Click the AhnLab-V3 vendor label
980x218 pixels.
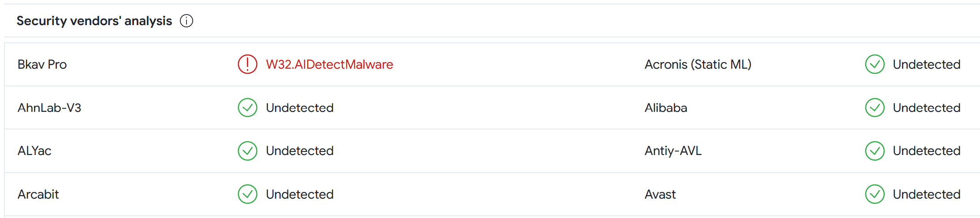(x=49, y=107)
